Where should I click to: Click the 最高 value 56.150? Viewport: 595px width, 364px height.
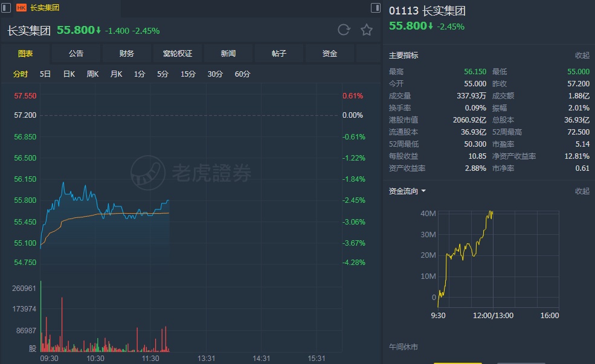tap(475, 72)
